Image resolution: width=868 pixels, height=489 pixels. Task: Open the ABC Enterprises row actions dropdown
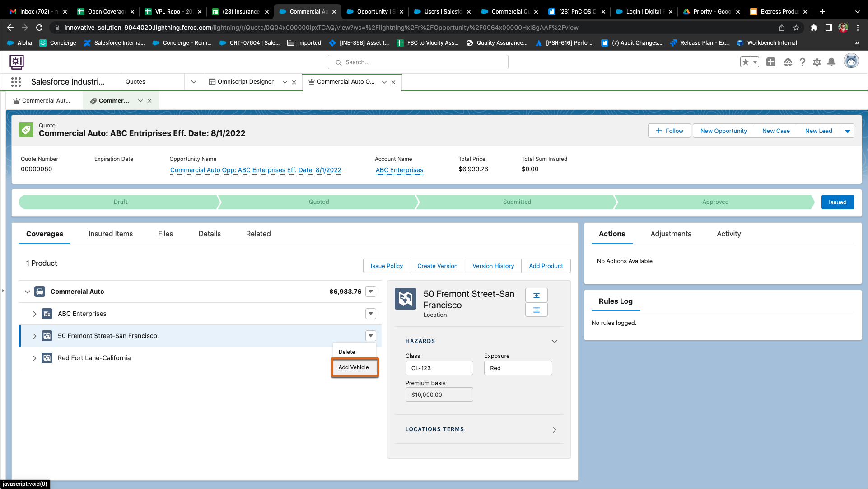pos(371,314)
